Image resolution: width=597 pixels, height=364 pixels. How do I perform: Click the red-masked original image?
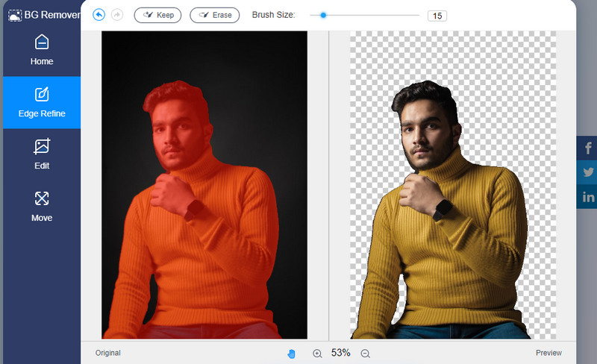point(204,185)
